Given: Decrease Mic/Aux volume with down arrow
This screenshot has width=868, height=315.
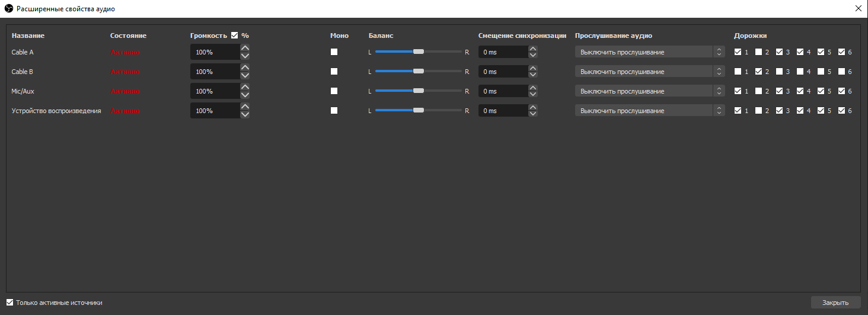Looking at the screenshot, I should pyautogui.click(x=245, y=95).
